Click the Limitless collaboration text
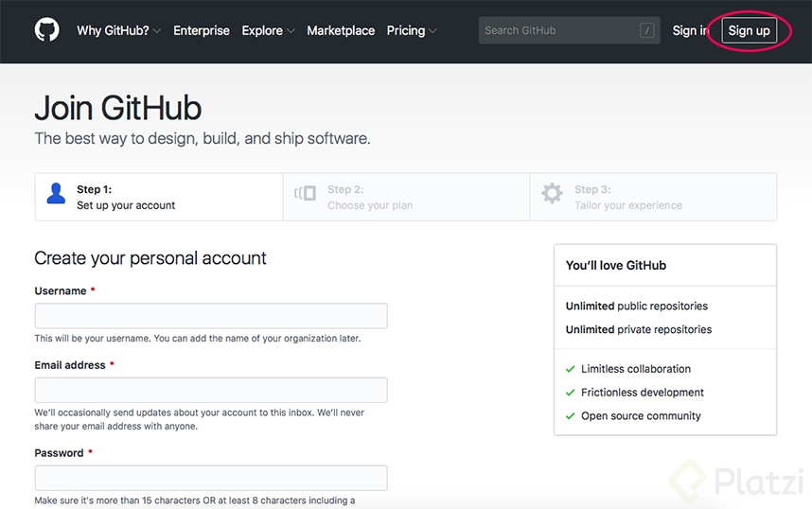812x509 pixels. point(636,369)
